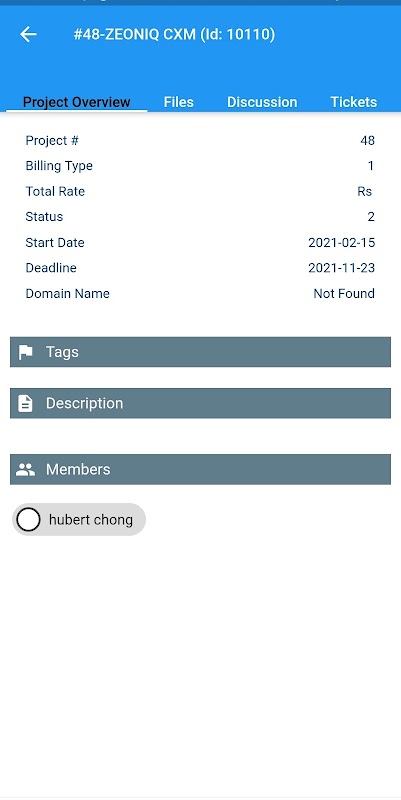Switch to the Files tab
Screen dimensions: 401x800
[179, 102]
